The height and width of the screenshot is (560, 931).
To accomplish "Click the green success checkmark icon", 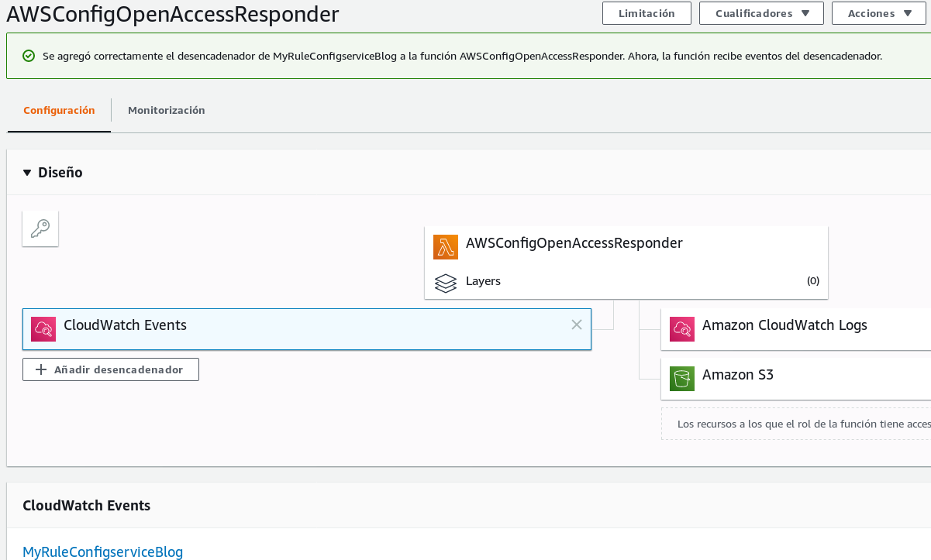I will click(x=29, y=56).
